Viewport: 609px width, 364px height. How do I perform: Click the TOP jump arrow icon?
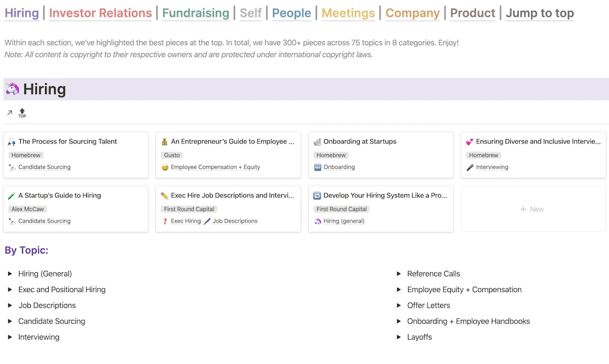[x=22, y=113]
